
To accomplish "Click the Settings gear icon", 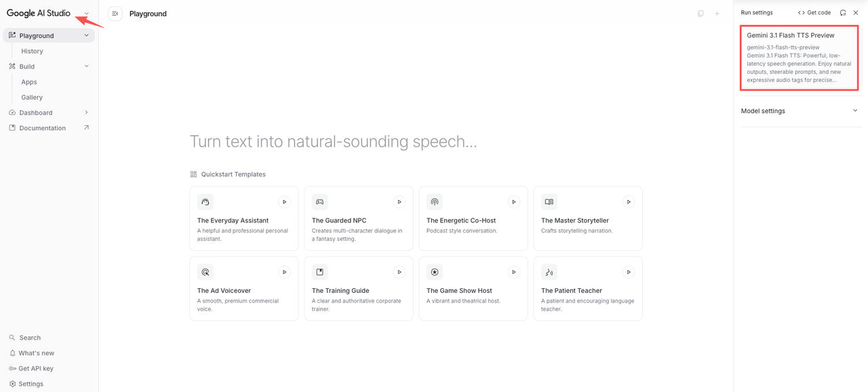I will click(x=12, y=384).
